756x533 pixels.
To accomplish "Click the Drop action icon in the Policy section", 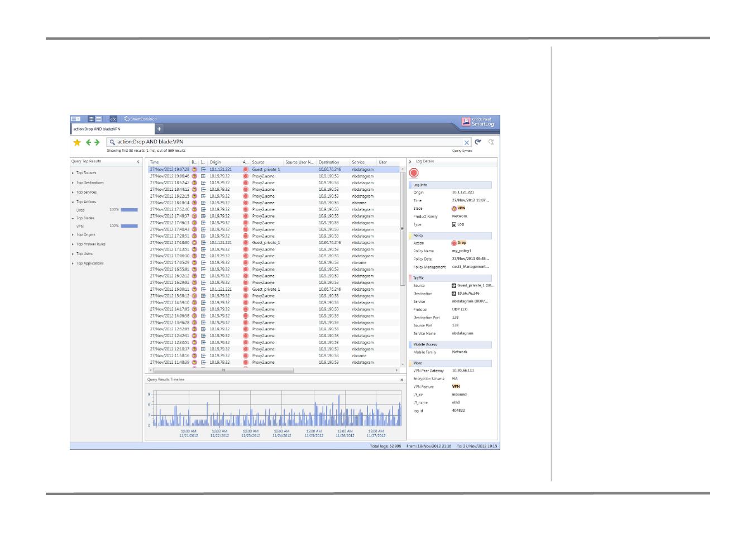I will tap(454, 243).
